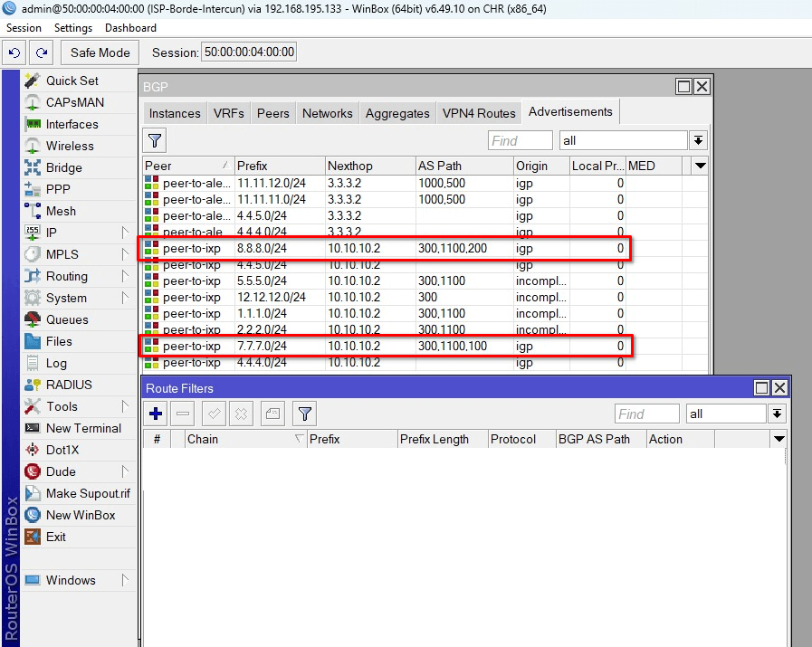Open New Terminal from the sidebar

point(83,428)
